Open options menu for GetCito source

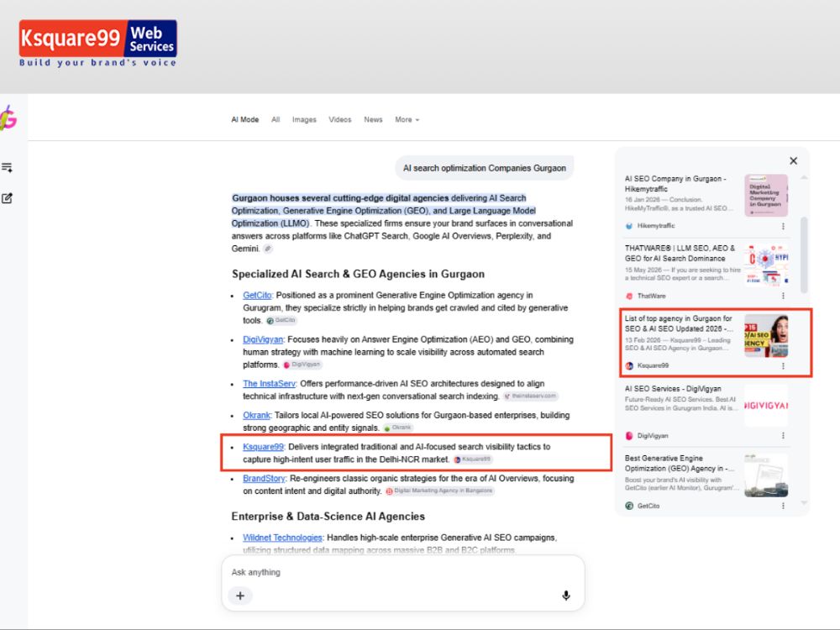coord(783,506)
